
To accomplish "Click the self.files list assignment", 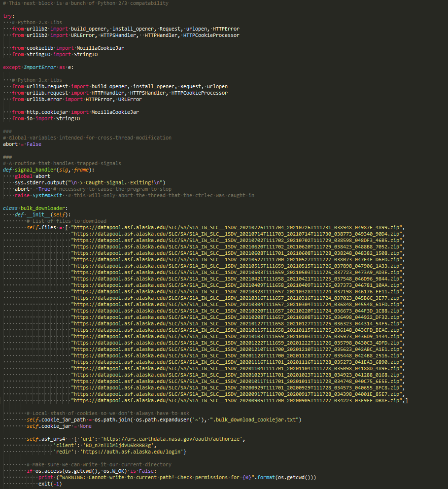I will pyautogui.click(x=47, y=228).
